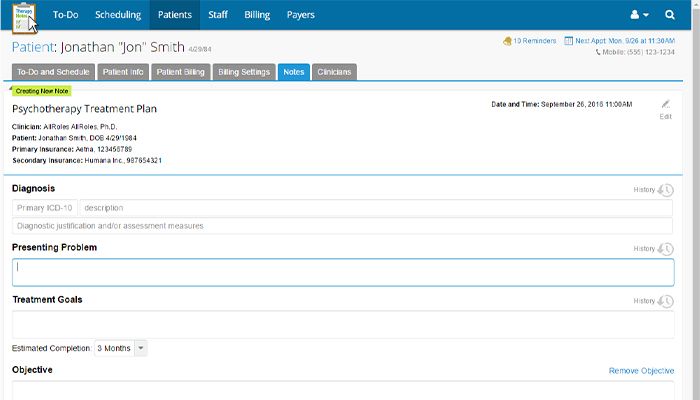Open Presenting Problem history icon
The image size is (700, 400).
point(666,249)
